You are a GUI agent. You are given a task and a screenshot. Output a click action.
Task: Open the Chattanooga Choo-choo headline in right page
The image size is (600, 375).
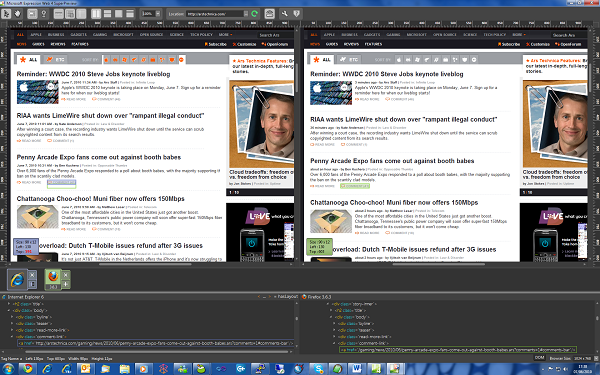394,202
